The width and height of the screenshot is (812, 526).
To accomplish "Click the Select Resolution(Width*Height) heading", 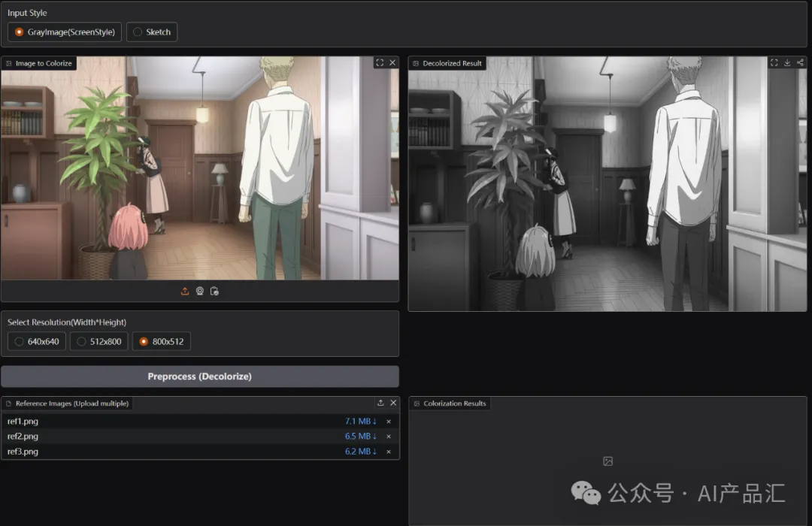I will 67,322.
